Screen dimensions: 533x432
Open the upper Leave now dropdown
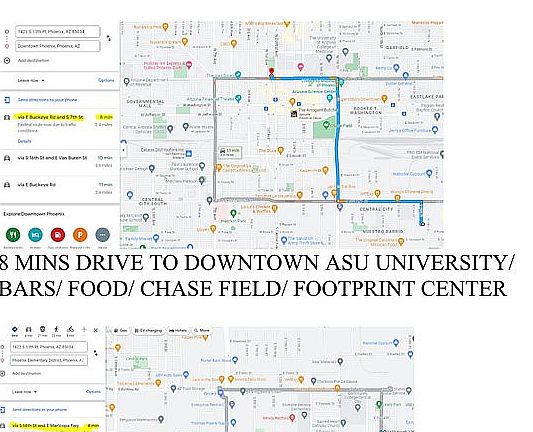[31, 81]
